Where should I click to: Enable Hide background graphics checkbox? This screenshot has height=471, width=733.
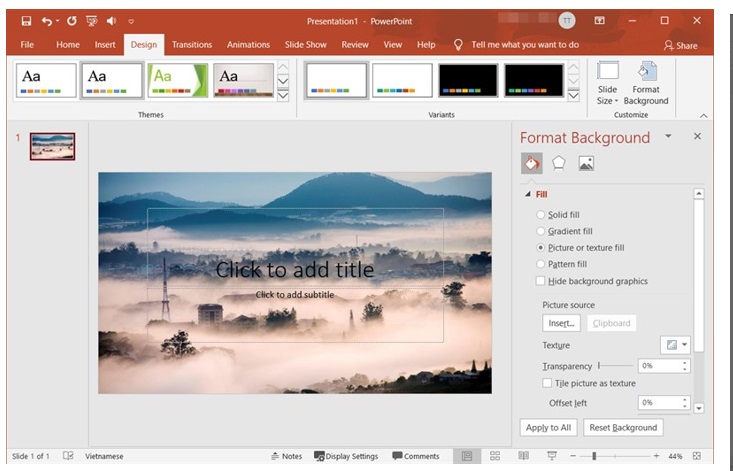click(x=541, y=281)
